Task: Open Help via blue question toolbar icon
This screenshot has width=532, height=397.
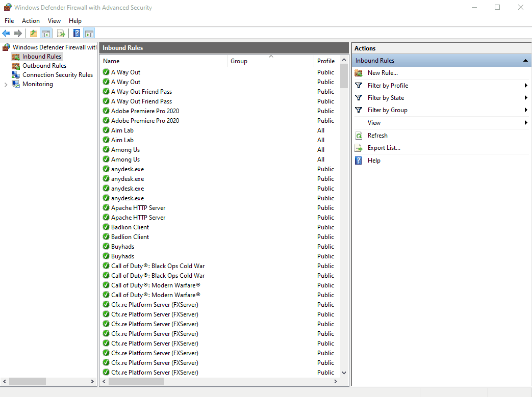Action: pyautogui.click(x=77, y=34)
